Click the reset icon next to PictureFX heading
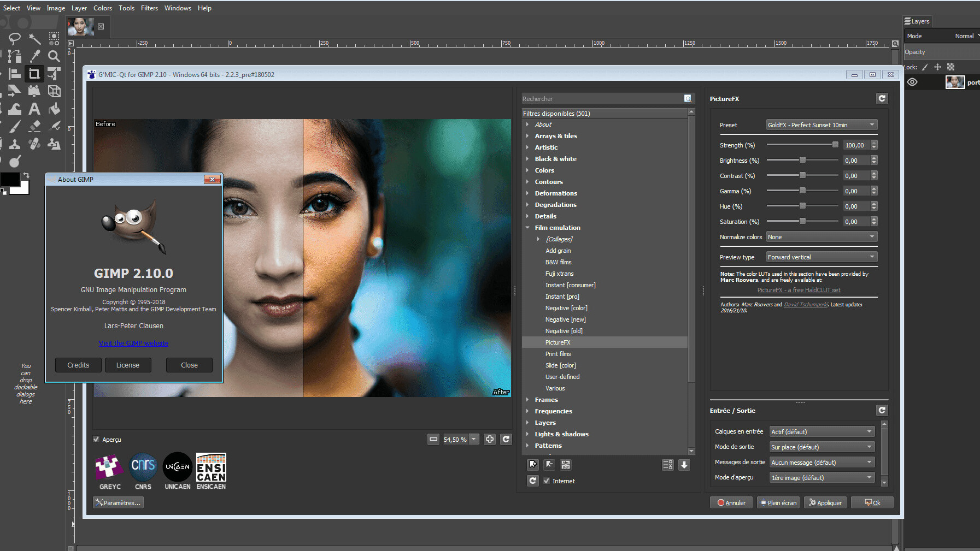980x551 pixels. coord(882,98)
